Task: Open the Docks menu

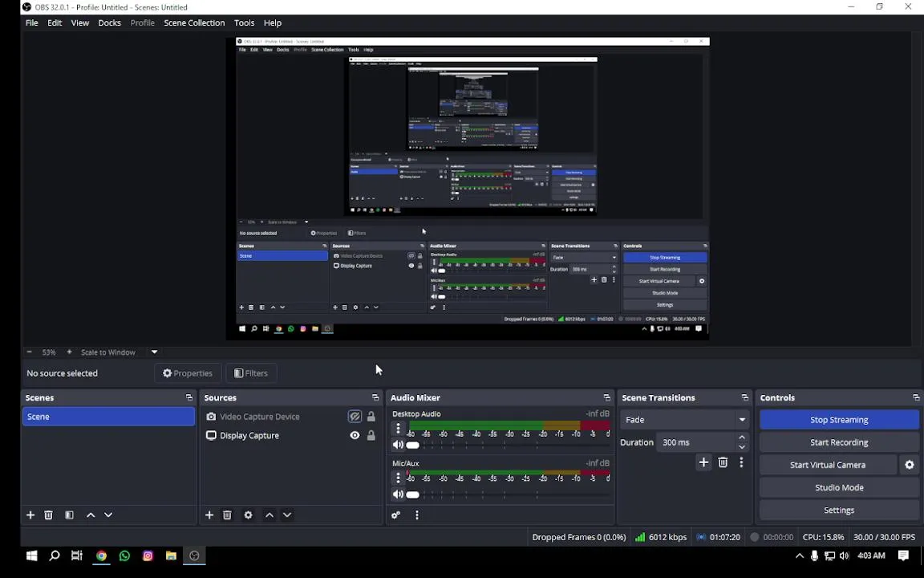Action: [x=110, y=22]
